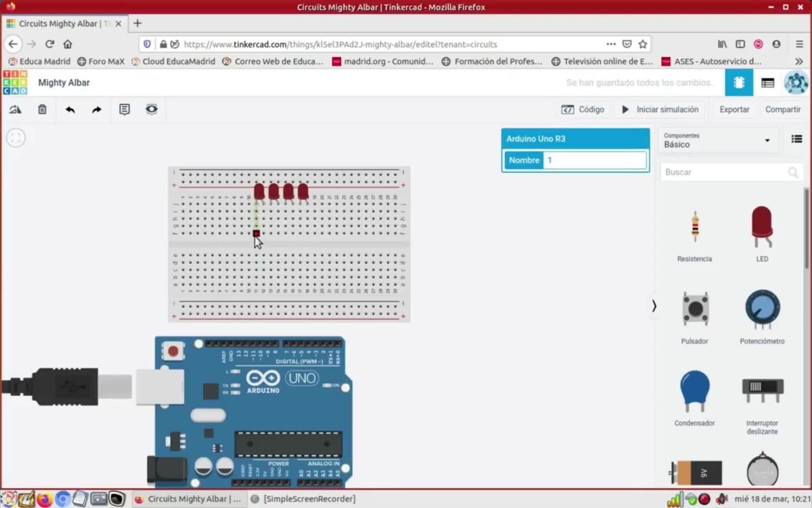Click the taskbar clock
The height and width of the screenshot is (508, 812).
pyautogui.click(x=772, y=499)
